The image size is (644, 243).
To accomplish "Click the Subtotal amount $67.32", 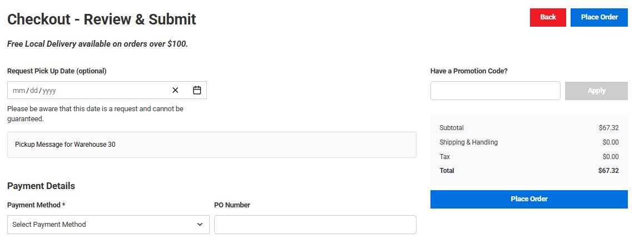I will coord(608,128).
